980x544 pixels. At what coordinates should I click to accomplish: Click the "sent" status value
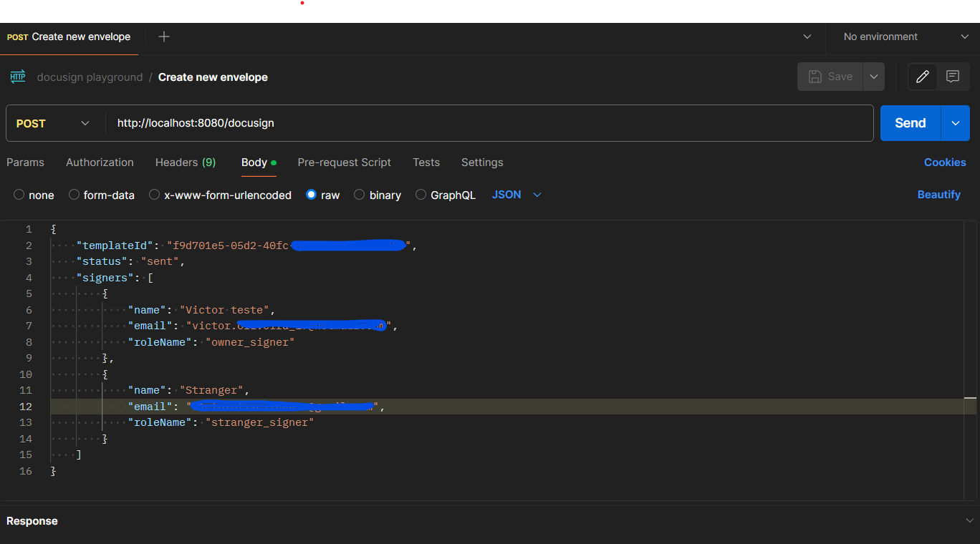click(x=160, y=261)
